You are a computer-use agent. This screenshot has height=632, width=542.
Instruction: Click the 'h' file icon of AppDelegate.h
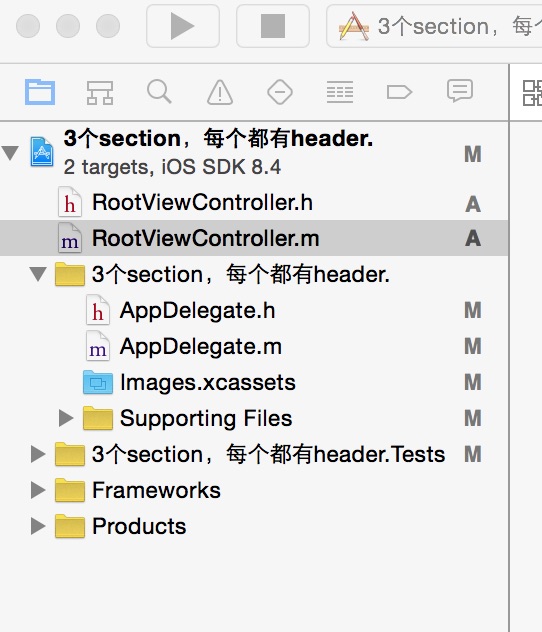(98, 310)
